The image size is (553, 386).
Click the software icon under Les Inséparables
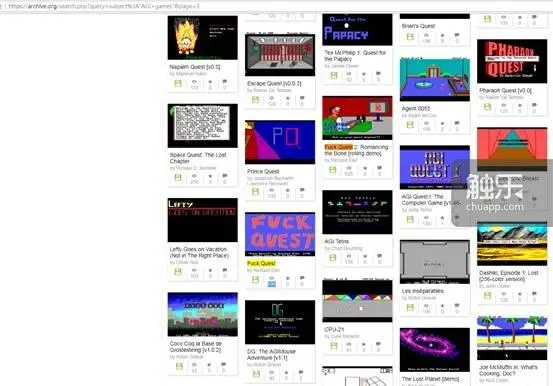pyautogui.click(x=410, y=307)
